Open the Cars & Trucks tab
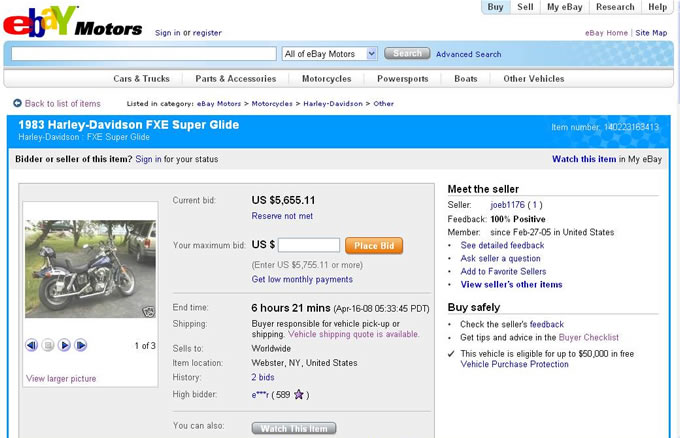Image resolution: width=680 pixels, height=438 pixels. coord(141,79)
